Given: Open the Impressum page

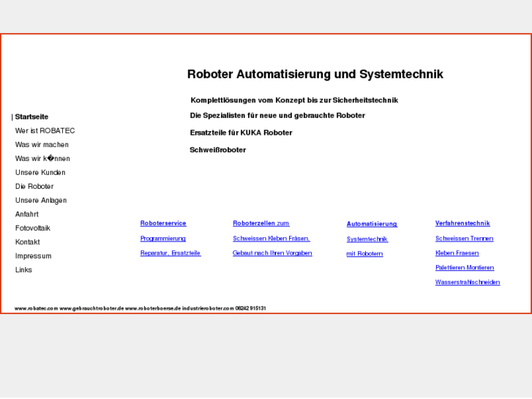Looking at the screenshot, I should (x=33, y=256).
